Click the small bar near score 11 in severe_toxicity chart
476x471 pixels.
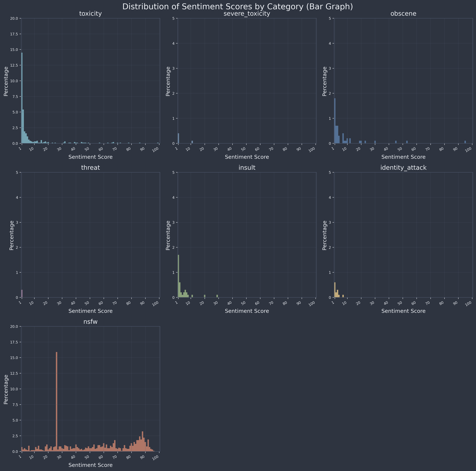pos(192,142)
